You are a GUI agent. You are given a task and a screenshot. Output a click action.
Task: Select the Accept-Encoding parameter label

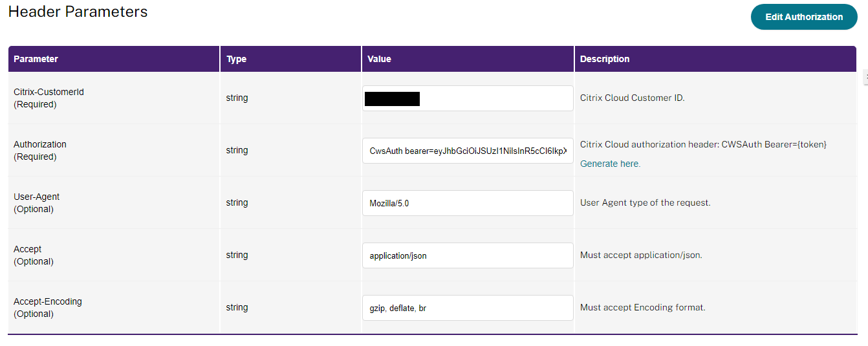tap(48, 301)
